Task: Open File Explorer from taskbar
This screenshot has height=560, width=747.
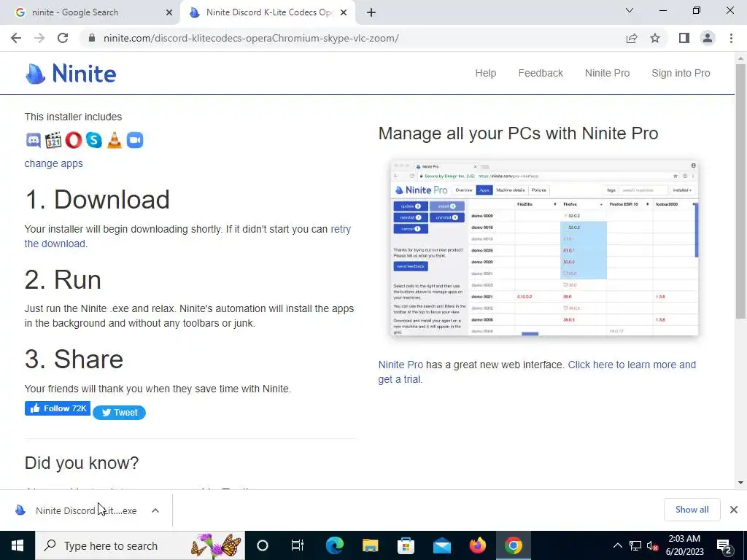Action: coord(370,545)
